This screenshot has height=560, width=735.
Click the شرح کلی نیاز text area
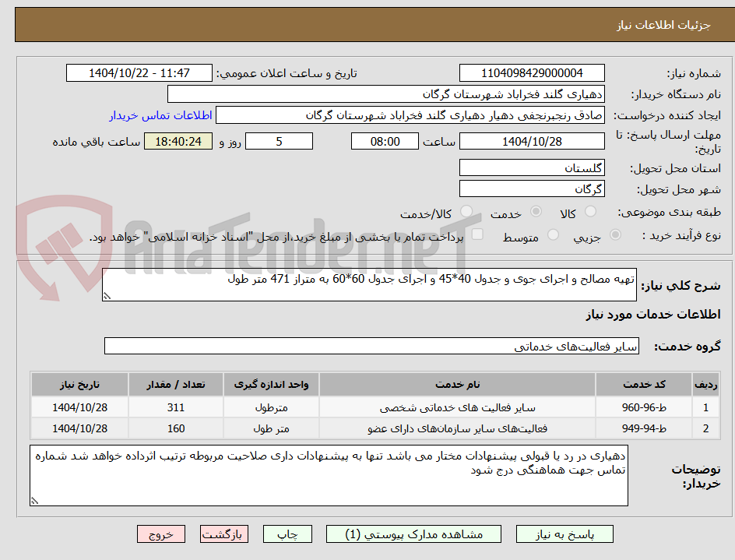369,285
